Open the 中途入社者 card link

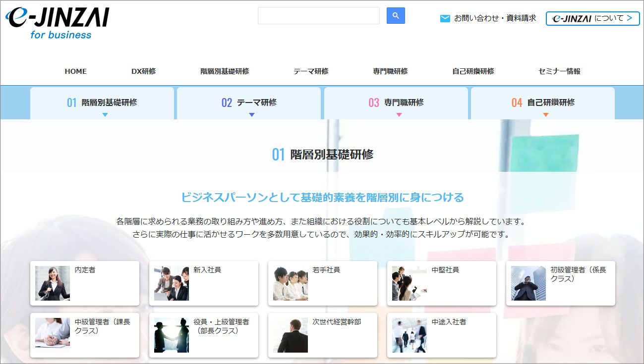pos(442,335)
